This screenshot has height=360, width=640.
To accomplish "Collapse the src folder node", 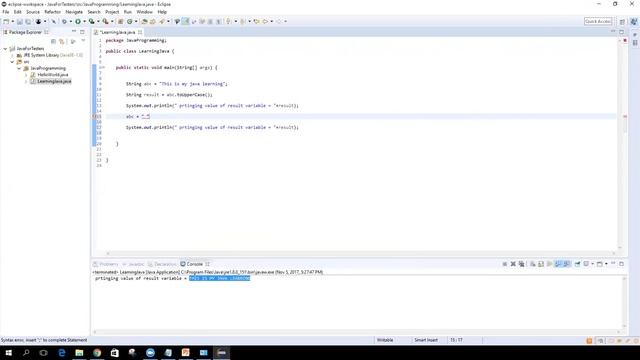I will 12,62.
